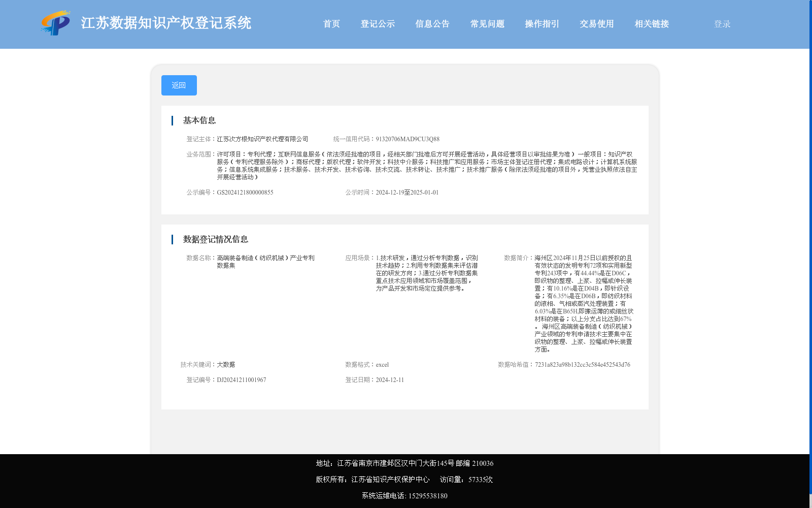This screenshot has width=812, height=508.
Task: Click the 登录 link
Action: click(722, 24)
